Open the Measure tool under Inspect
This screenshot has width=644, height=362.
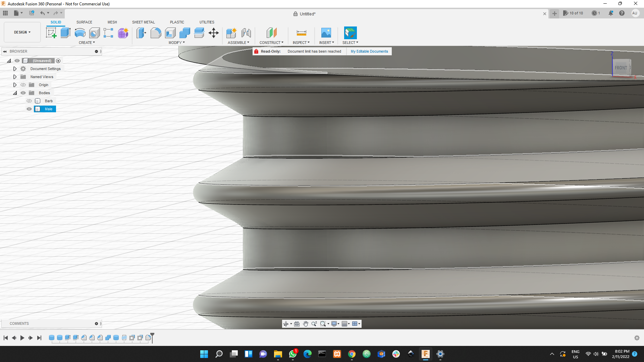[x=301, y=33]
